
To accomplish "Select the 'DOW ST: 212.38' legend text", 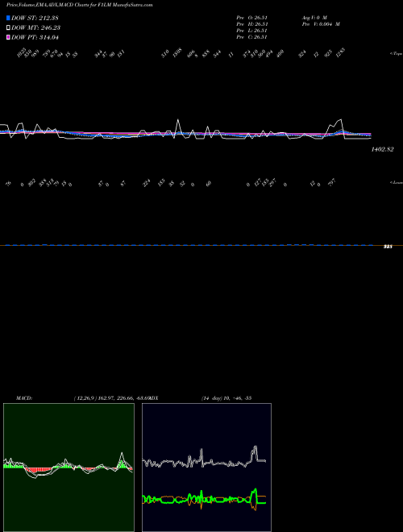I will click(35, 18).
